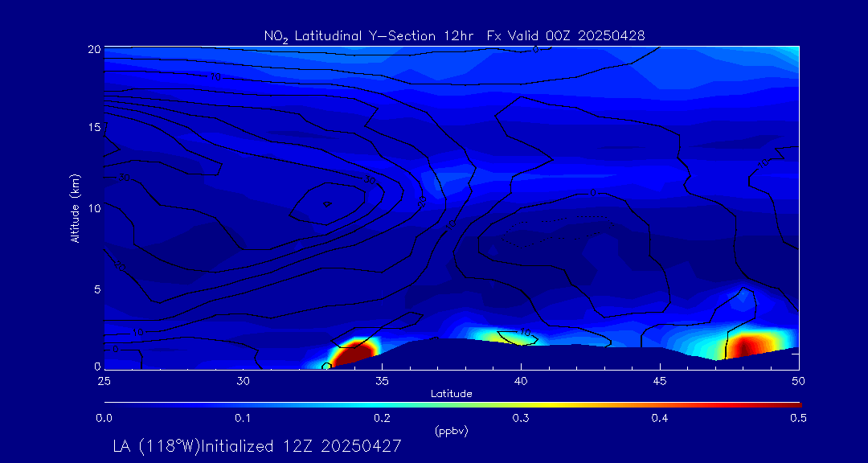Select latitude axis tick label '40'
Viewport: 868px width, 463px height.
(x=521, y=381)
